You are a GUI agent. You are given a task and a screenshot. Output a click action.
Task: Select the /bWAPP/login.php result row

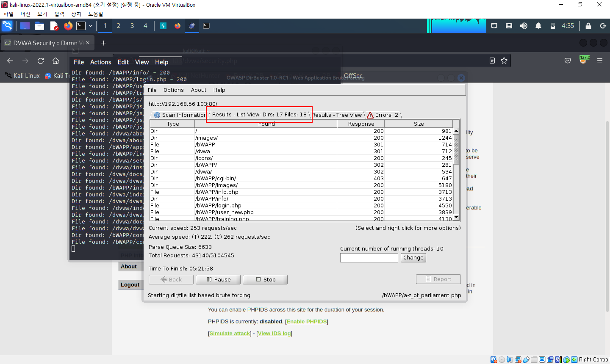click(301, 206)
